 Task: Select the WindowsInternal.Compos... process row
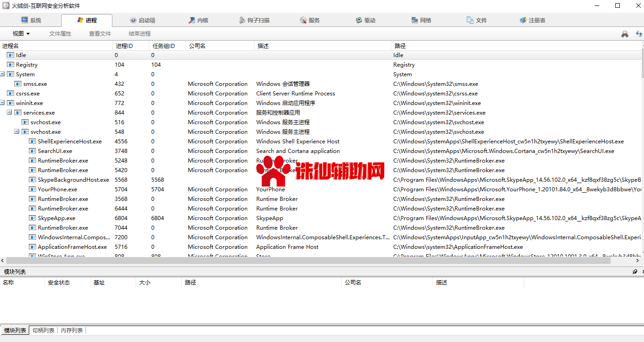320,237
